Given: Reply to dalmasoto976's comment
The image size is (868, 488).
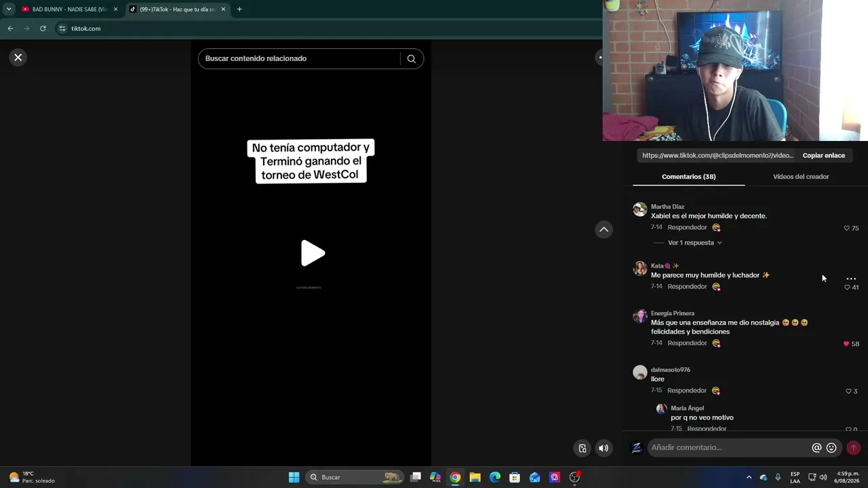Looking at the screenshot, I should click(x=687, y=390).
